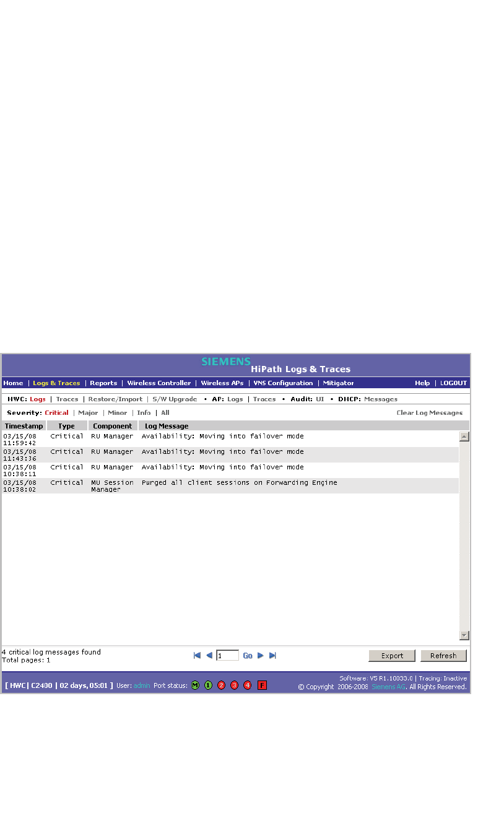The image size is (504, 813).
Task: Filter by Minor severity
Action: [x=118, y=413]
